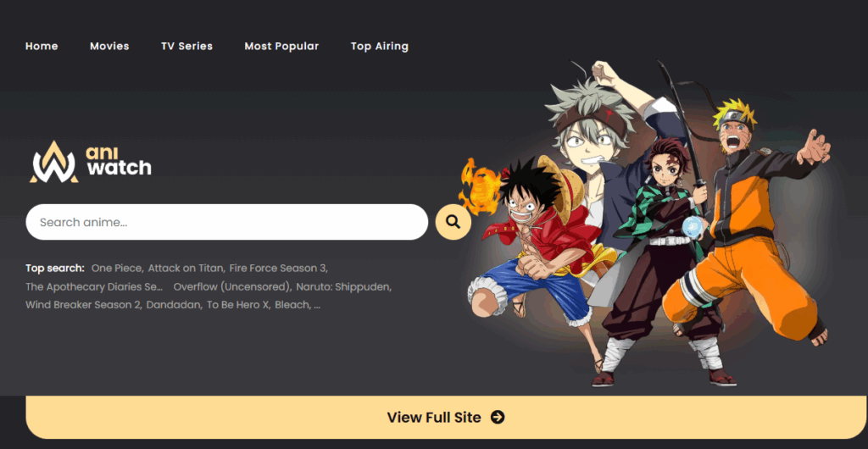Open the One Piece top search link
This screenshot has width=868, height=449.
tap(117, 269)
